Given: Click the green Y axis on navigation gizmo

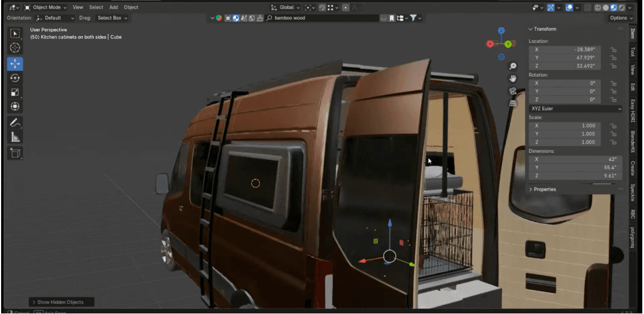Looking at the screenshot, I should (509, 44).
